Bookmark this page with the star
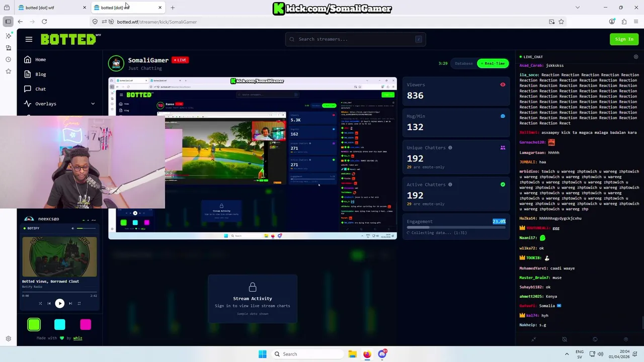This screenshot has width=644, height=362. [x=561, y=22]
